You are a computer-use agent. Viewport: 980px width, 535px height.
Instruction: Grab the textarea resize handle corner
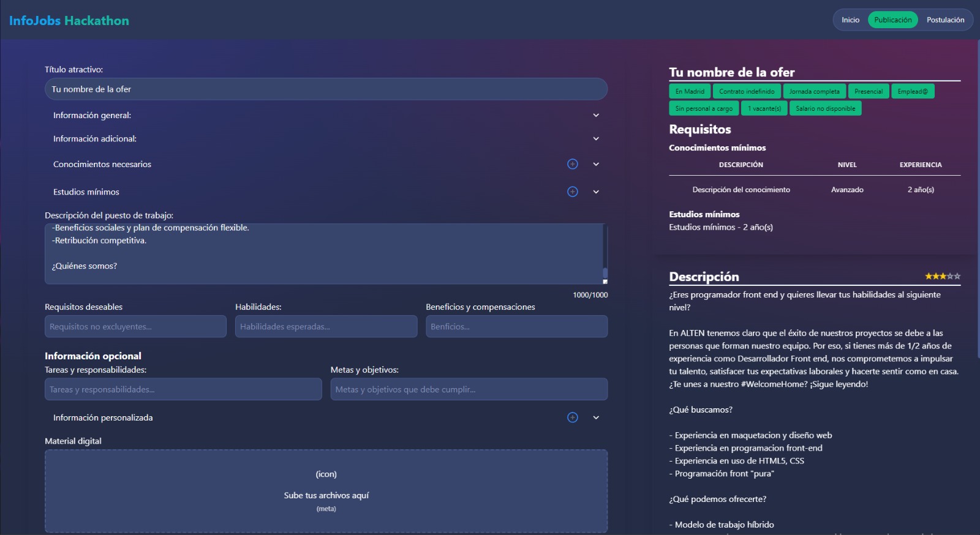coord(605,282)
